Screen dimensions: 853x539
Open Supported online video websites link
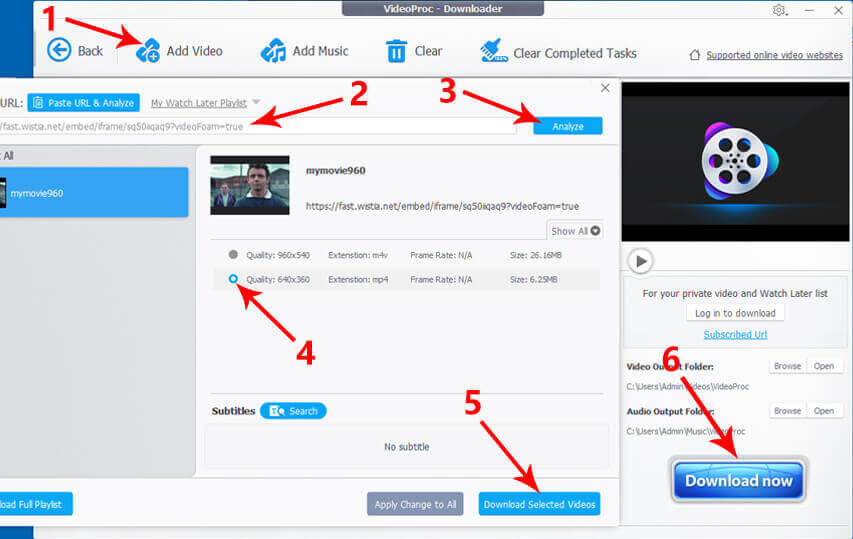774,55
